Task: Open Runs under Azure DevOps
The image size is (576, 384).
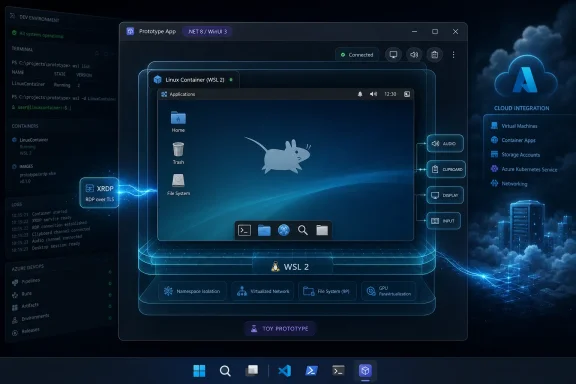Action: pos(22,294)
